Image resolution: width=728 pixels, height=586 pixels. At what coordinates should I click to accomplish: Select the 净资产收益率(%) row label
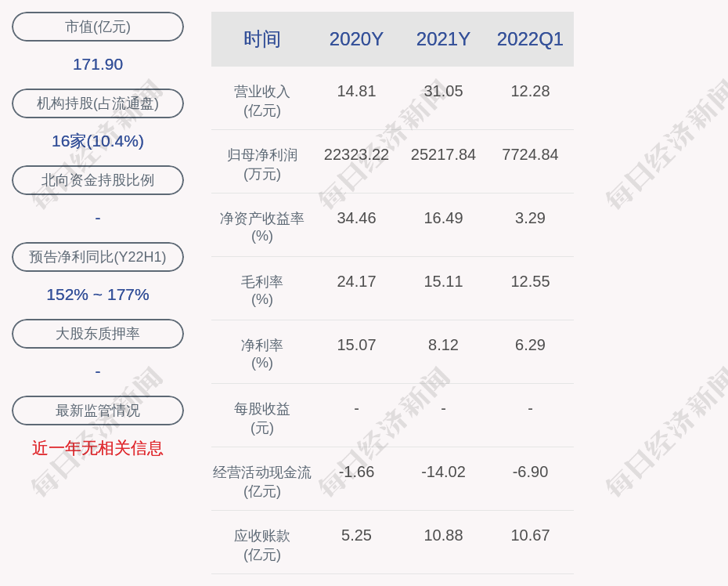(x=262, y=227)
